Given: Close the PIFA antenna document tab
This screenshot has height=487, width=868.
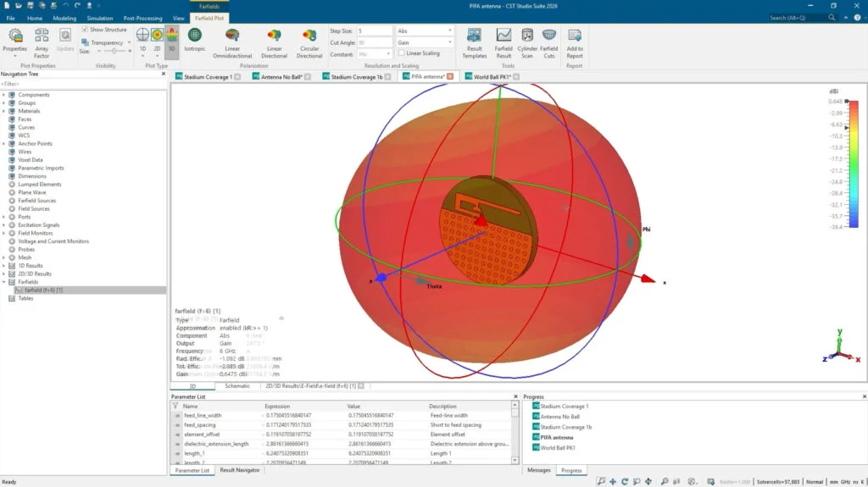Looking at the screenshot, I should click(x=450, y=76).
